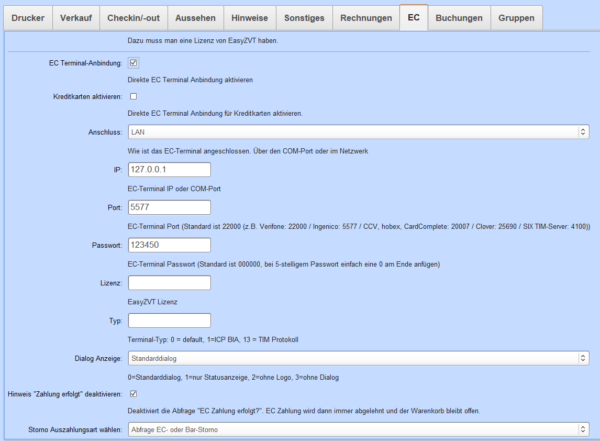Uncheck Hinweis "Zahlung erfolgt" deaktivieren

click(x=133, y=393)
